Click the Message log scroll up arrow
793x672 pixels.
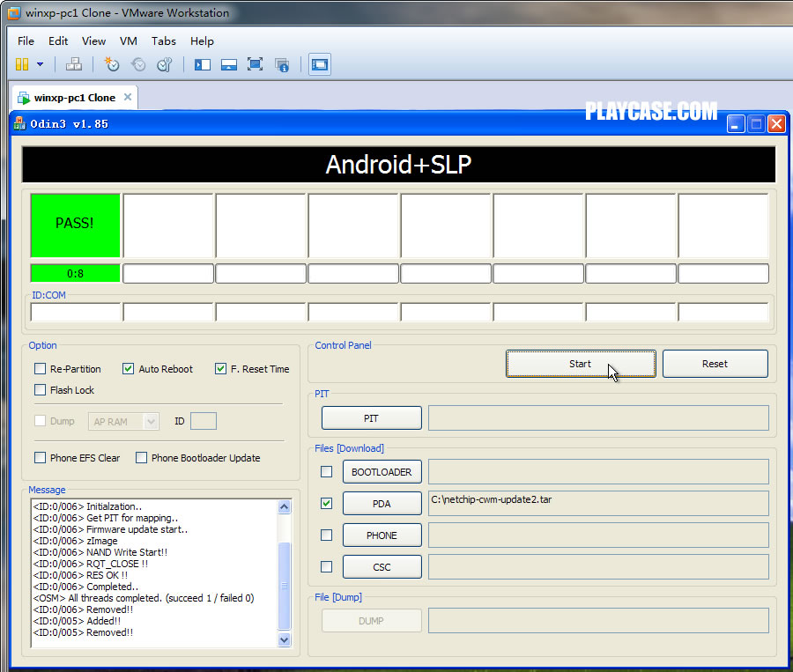pyautogui.click(x=285, y=506)
